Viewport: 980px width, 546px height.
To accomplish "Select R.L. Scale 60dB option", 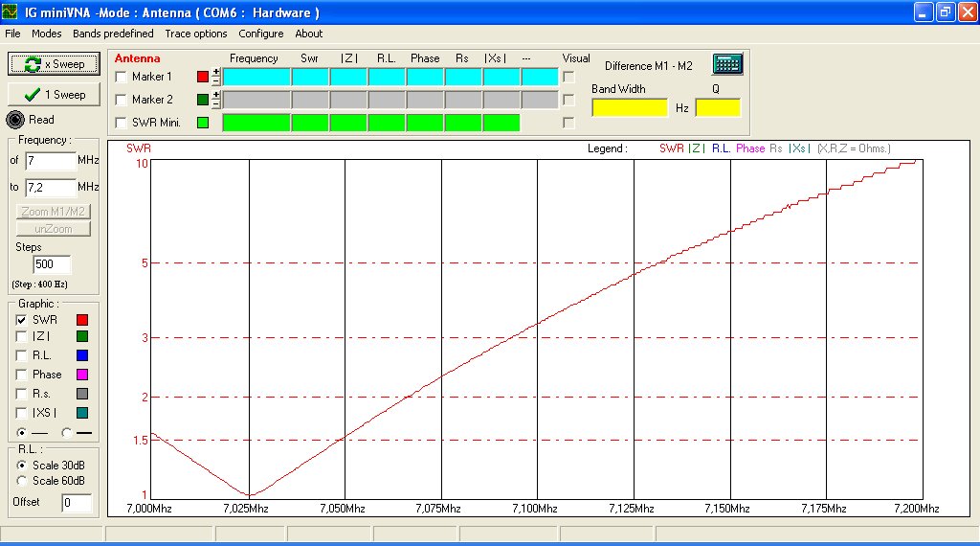I will (x=21, y=481).
